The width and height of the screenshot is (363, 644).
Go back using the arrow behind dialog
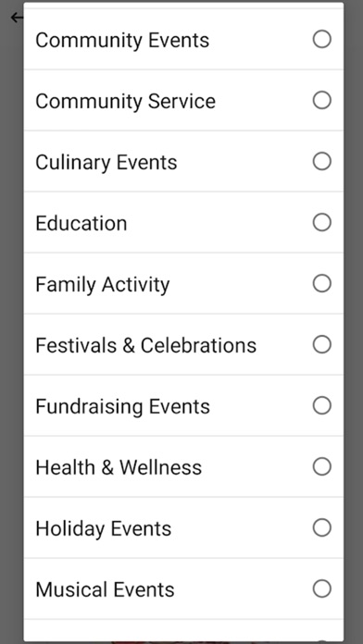coord(17,18)
